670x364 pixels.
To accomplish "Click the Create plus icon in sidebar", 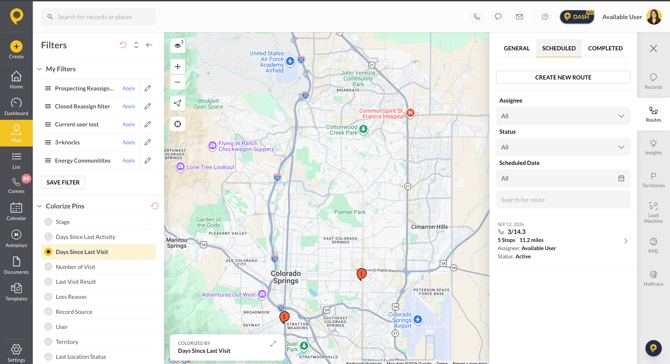I will [16, 46].
